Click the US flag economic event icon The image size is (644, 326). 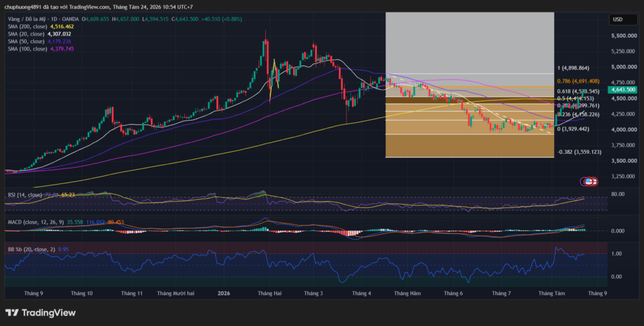click(x=589, y=182)
